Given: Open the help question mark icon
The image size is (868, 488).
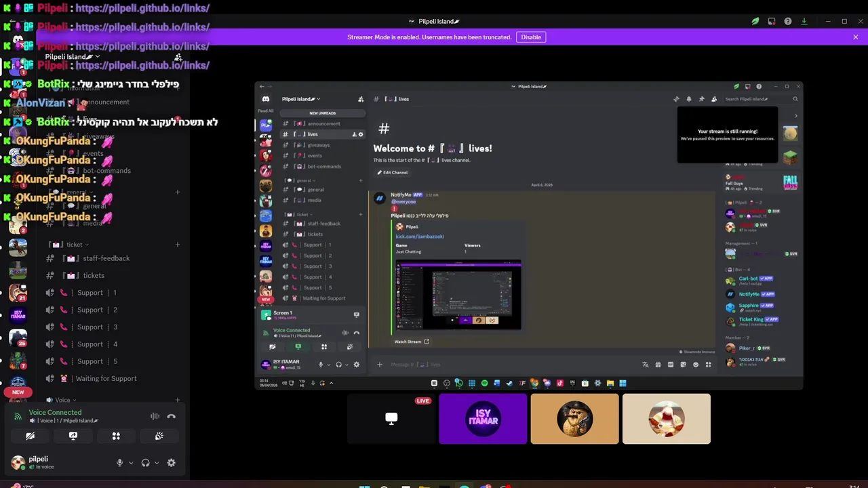Looking at the screenshot, I should pyautogui.click(x=788, y=21).
